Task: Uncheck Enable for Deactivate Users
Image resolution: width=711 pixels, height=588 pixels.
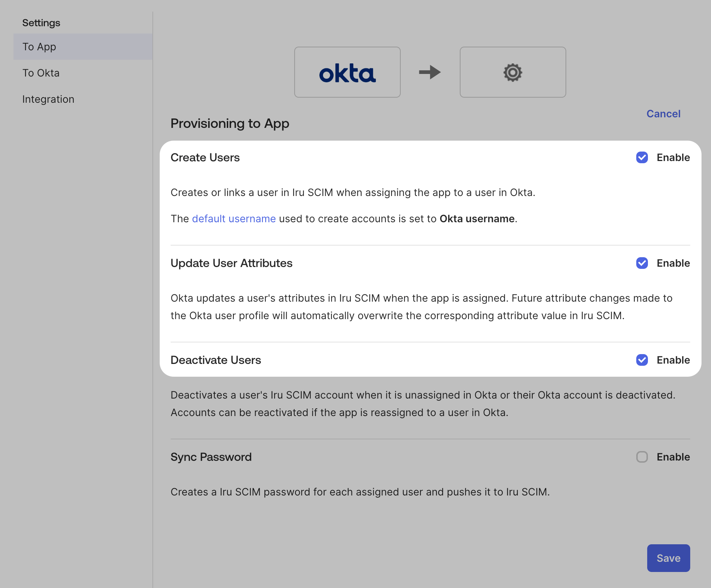Action: (x=642, y=360)
